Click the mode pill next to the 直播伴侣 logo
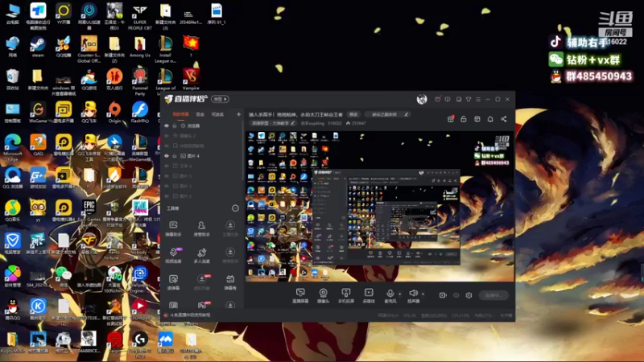The height and width of the screenshot is (362, 644). (220, 99)
